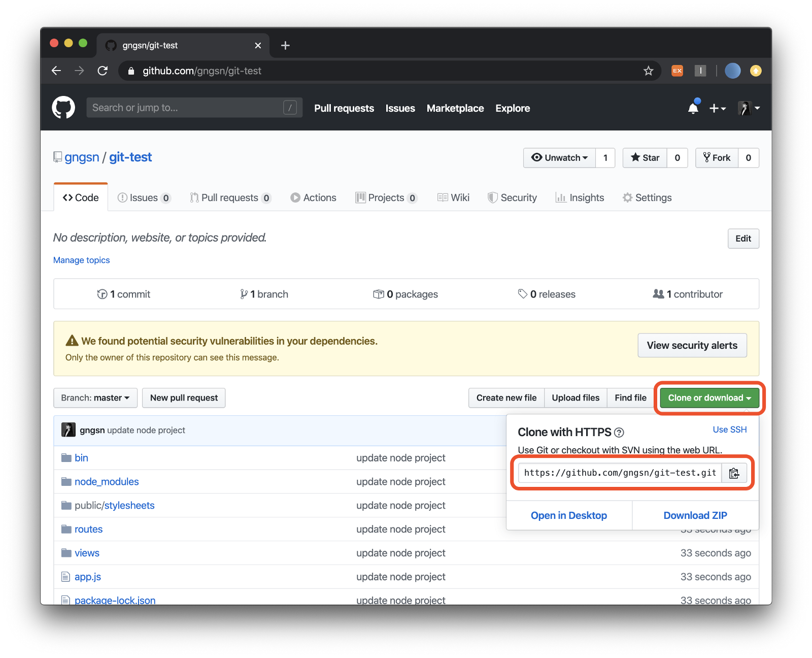This screenshot has width=812, height=658.
Task: Switch to Use SSH
Action: click(x=730, y=430)
